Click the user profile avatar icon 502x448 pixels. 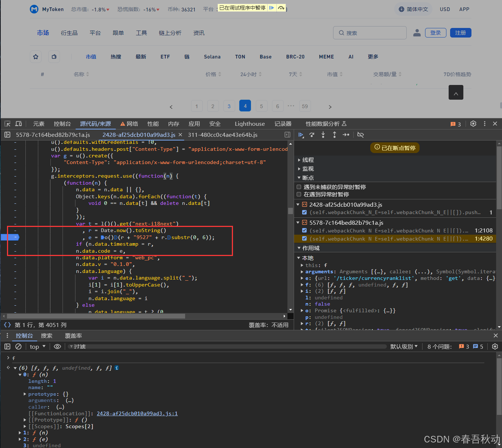click(x=417, y=33)
